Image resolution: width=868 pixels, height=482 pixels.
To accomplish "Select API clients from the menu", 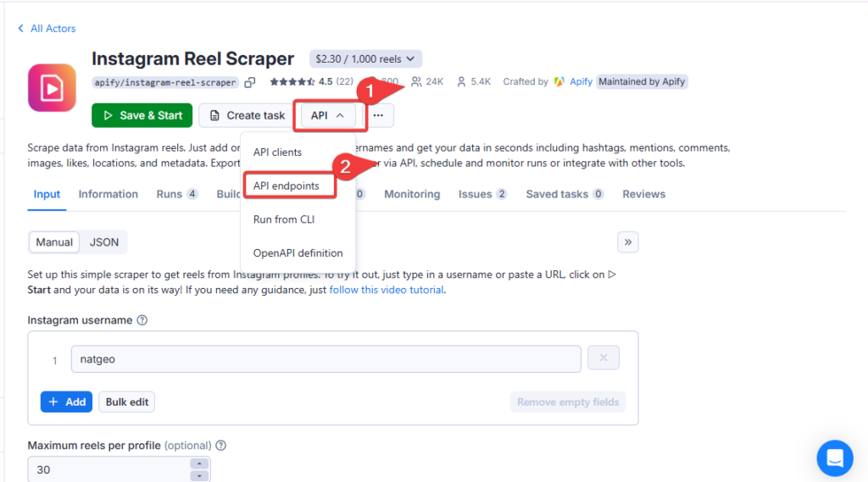I will click(x=277, y=152).
